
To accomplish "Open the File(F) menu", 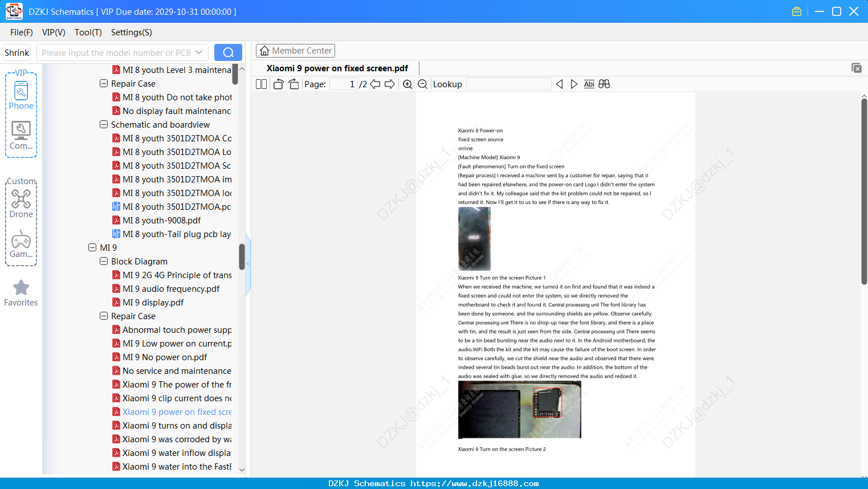I will pos(22,32).
